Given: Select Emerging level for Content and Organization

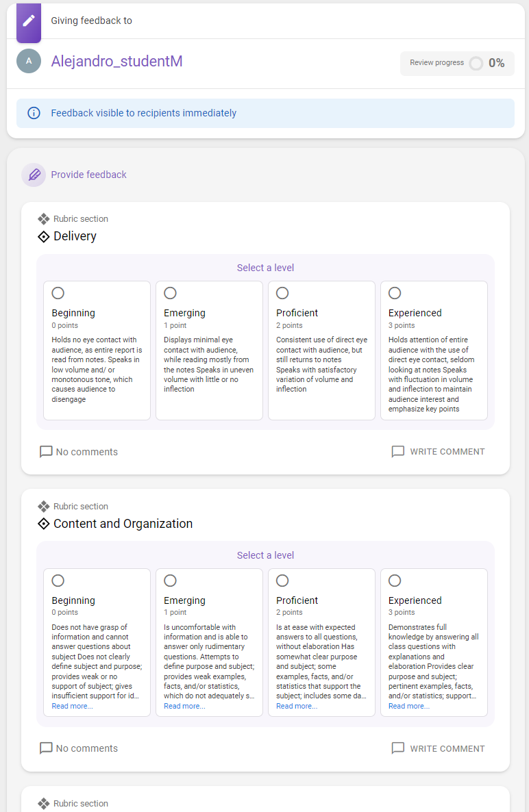Looking at the screenshot, I should 170,581.
